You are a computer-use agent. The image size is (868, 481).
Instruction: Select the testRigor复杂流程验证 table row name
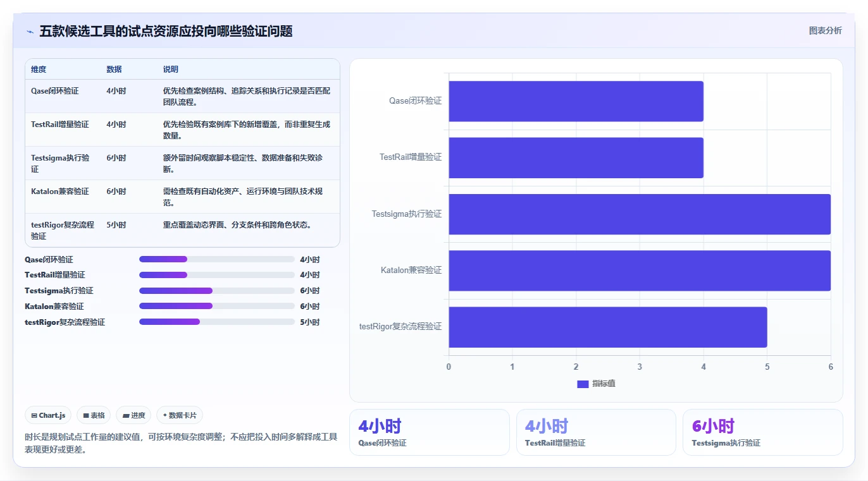(x=63, y=231)
